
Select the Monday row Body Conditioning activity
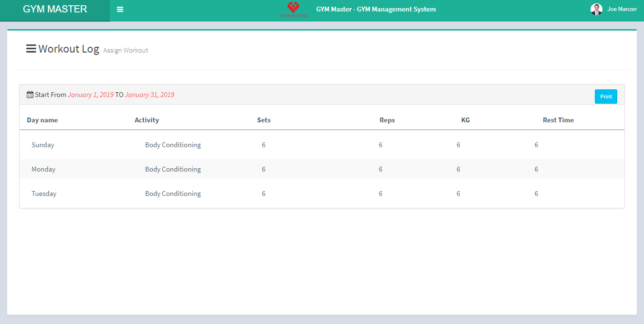[x=173, y=170]
